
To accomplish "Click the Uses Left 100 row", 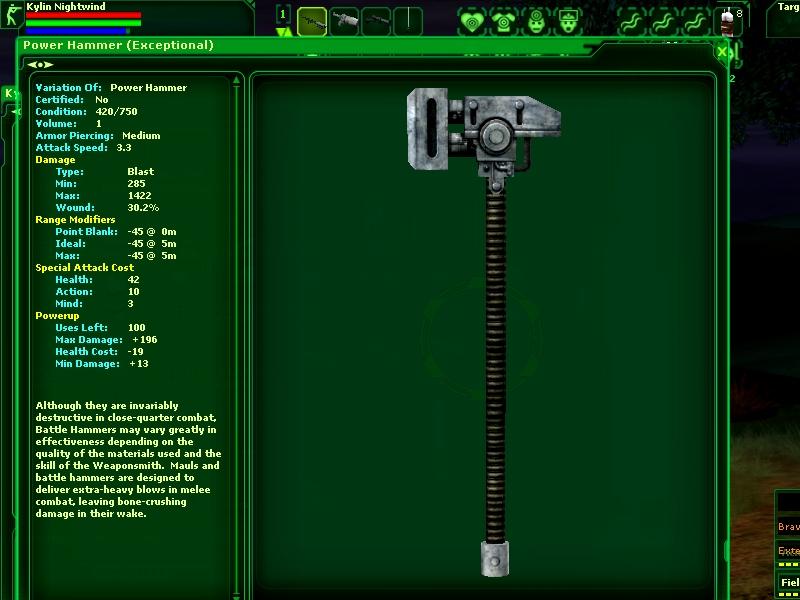I will click(101, 327).
